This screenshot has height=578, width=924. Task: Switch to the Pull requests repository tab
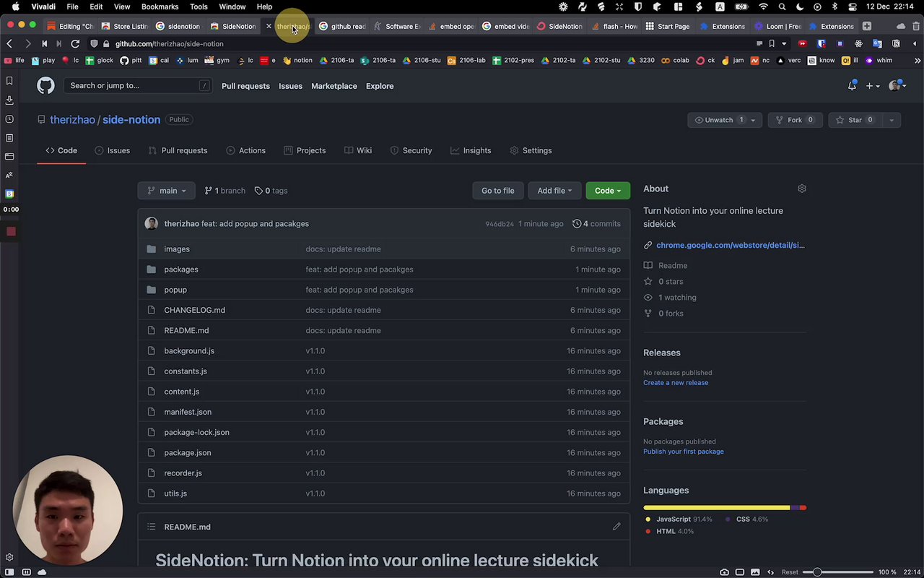(x=178, y=150)
